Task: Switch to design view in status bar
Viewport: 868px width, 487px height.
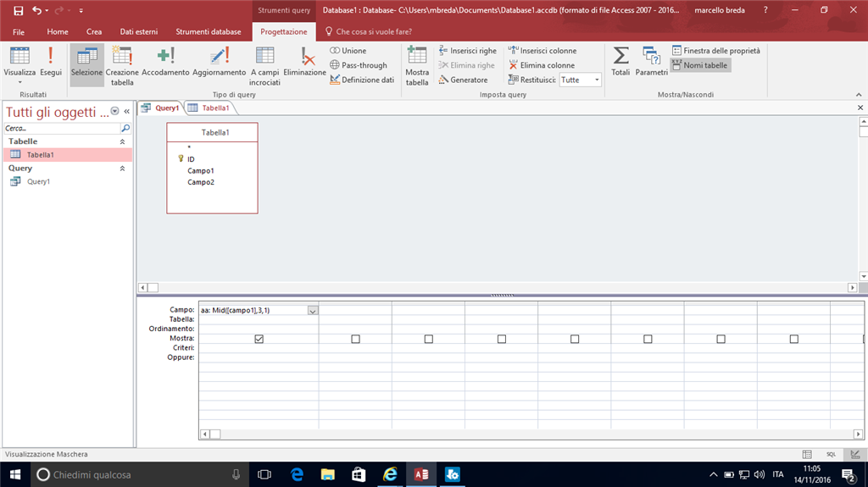Action: (855, 454)
